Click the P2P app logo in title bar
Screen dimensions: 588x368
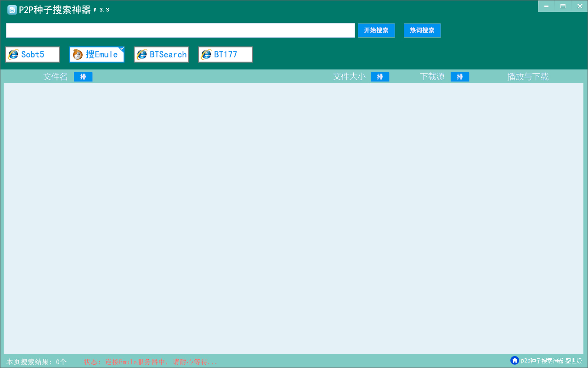tap(12, 10)
